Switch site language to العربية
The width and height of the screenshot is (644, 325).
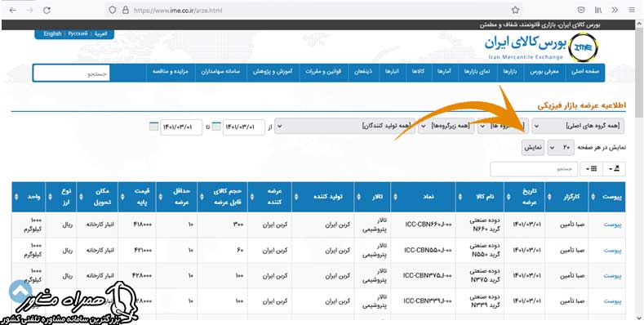point(100,33)
